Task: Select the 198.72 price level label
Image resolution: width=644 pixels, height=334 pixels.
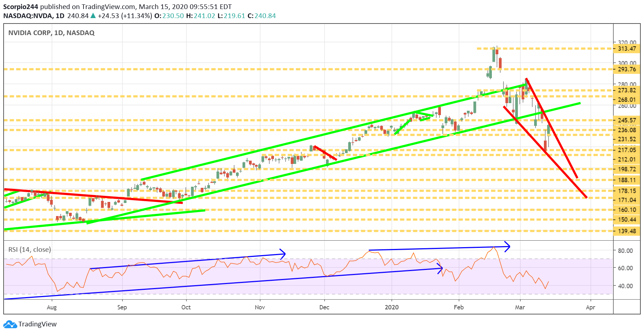Action: [x=627, y=169]
